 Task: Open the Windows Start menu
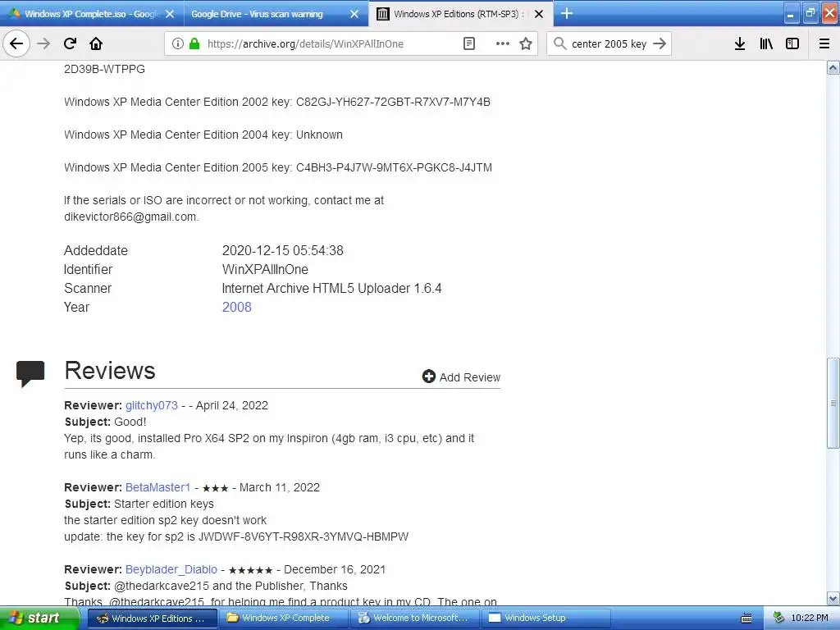39,618
